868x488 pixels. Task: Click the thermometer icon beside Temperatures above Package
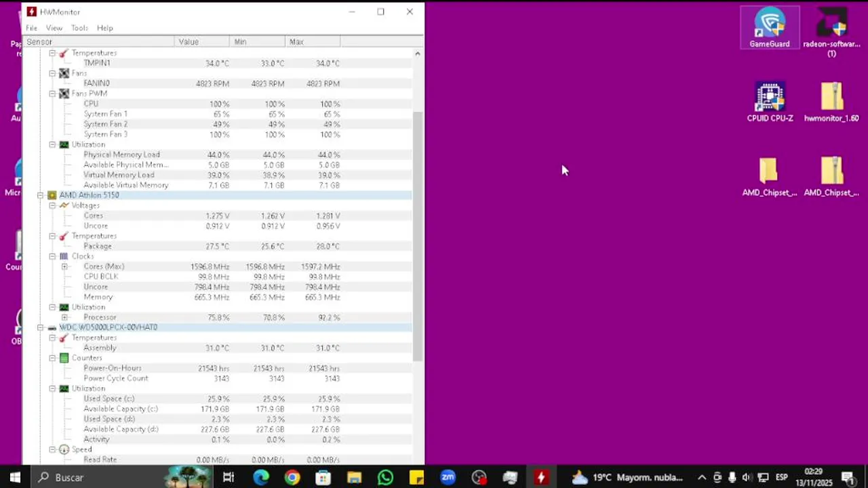pyautogui.click(x=64, y=236)
